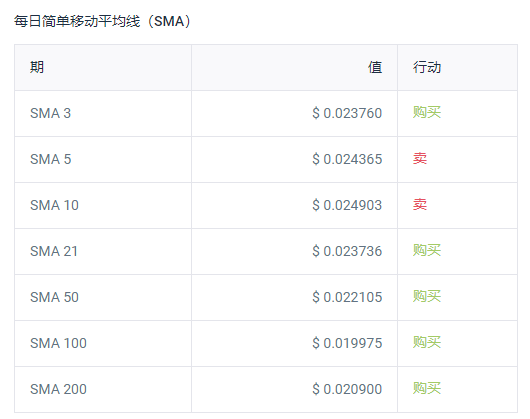Screen dimensions: 530x419
Task: Select the SMA 10 row label
Action: (54, 205)
